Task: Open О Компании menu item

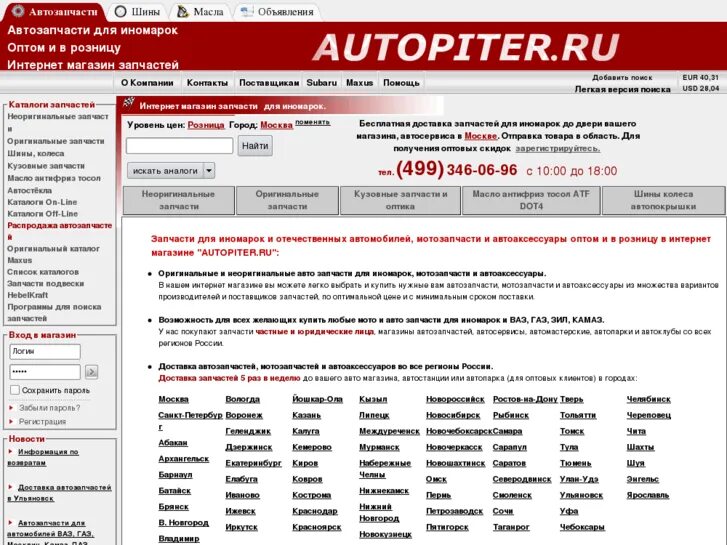Action: click(147, 83)
